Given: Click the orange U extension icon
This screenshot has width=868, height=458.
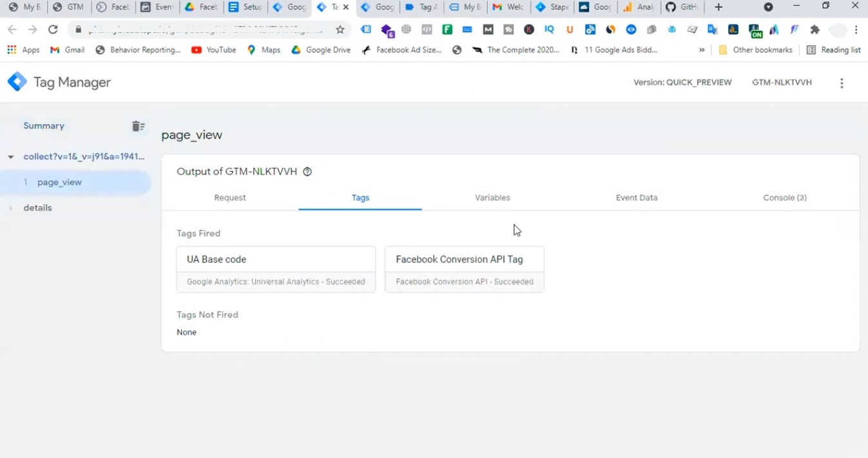Looking at the screenshot, I should (570, 30).
